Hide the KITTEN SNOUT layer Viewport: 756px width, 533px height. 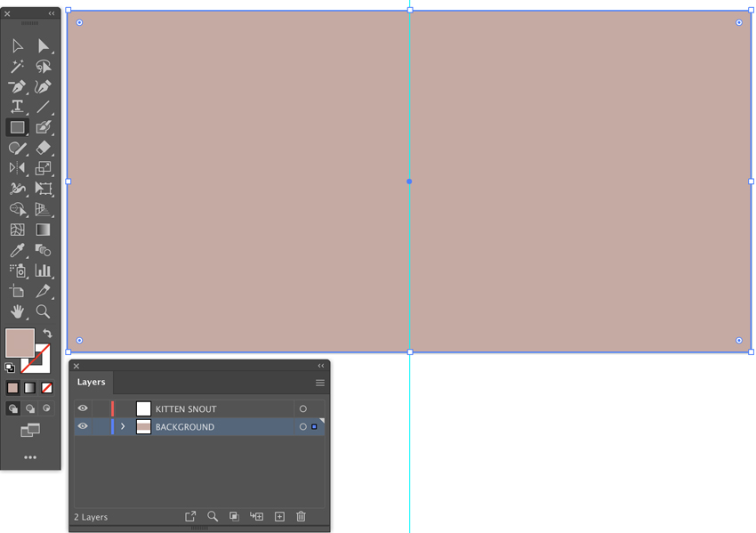pyautogui.click(x=83, y=408)
